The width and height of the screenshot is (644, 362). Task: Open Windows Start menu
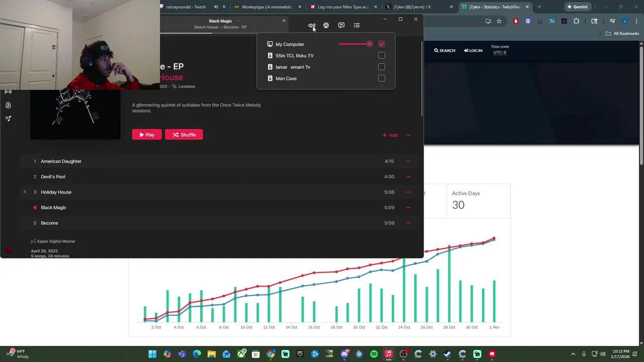coord(152,354)
